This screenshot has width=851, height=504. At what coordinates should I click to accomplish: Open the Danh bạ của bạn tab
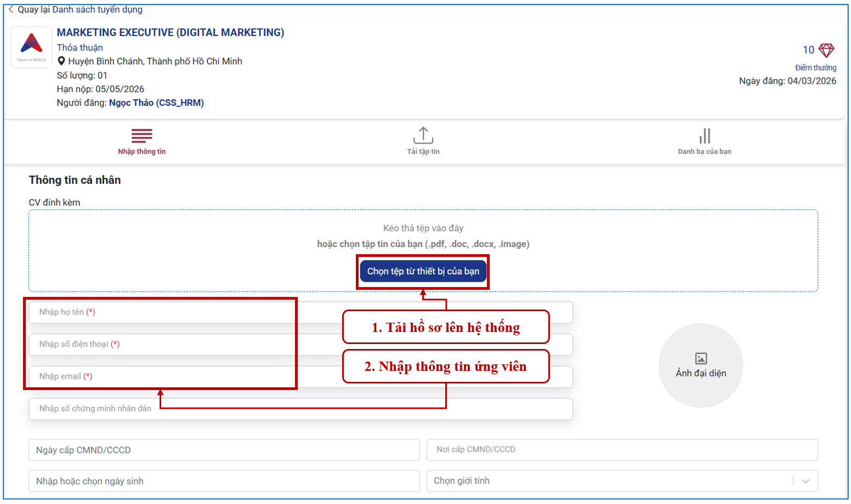704,151
